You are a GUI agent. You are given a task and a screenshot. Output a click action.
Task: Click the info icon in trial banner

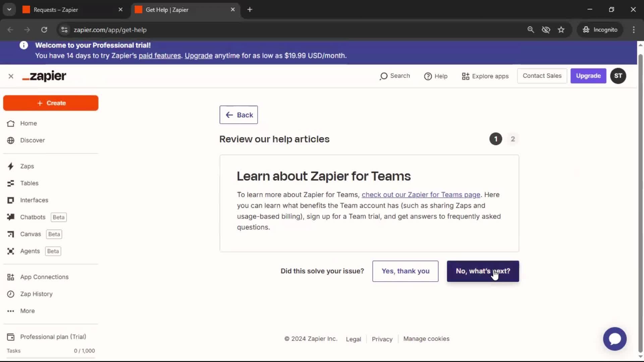pyautogui.click(x=23, y=45)
